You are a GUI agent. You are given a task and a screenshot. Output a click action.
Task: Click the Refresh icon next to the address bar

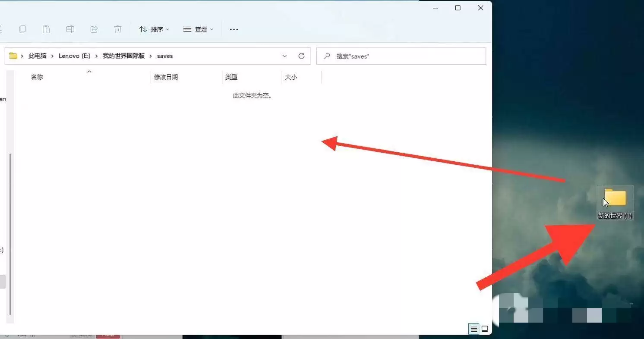(x=301, y=56)
